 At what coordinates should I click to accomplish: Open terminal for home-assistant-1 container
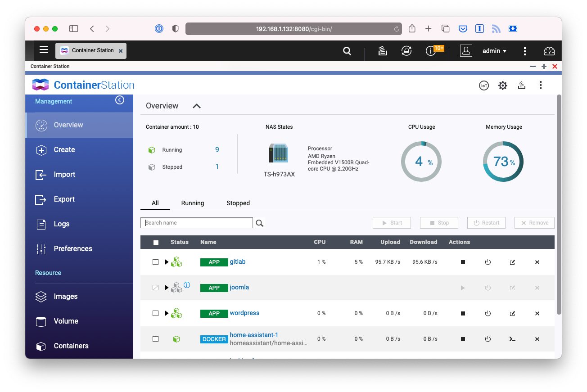(512, 339)
